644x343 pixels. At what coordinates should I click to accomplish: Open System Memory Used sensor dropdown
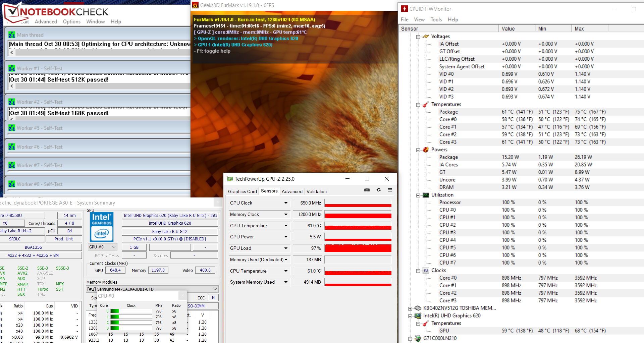(286, 282)
